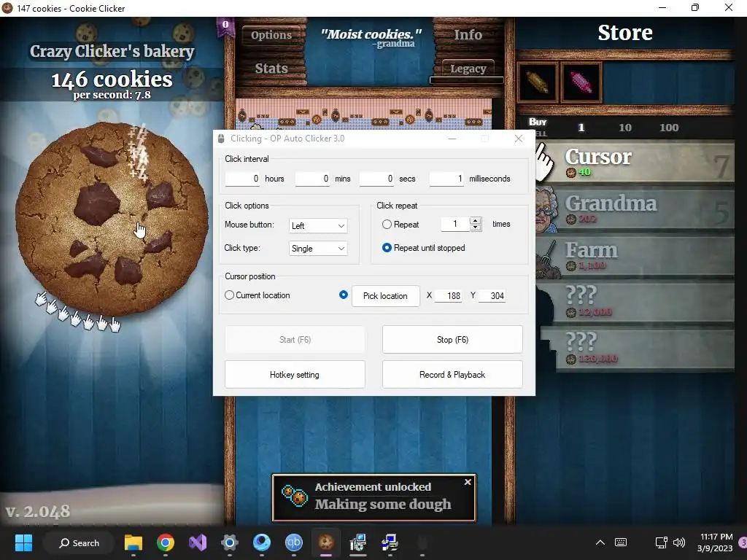Open the network status tray icon

(662, 542)
